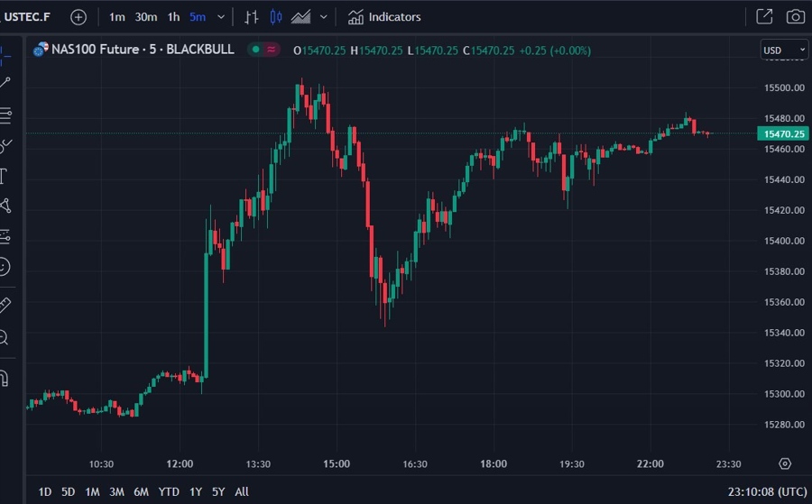Switch to the 1m timeframe

pyautogui.click(x=117, y=17)
